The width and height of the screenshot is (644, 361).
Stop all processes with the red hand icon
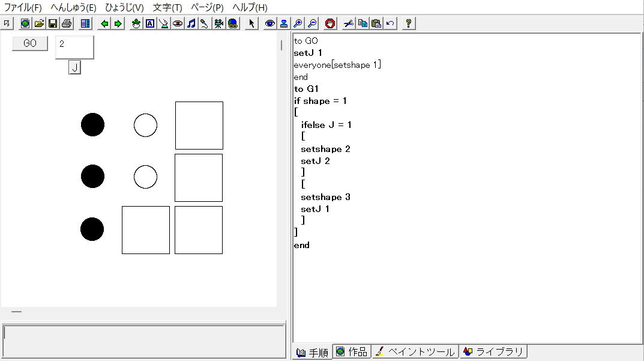point(330,23)
